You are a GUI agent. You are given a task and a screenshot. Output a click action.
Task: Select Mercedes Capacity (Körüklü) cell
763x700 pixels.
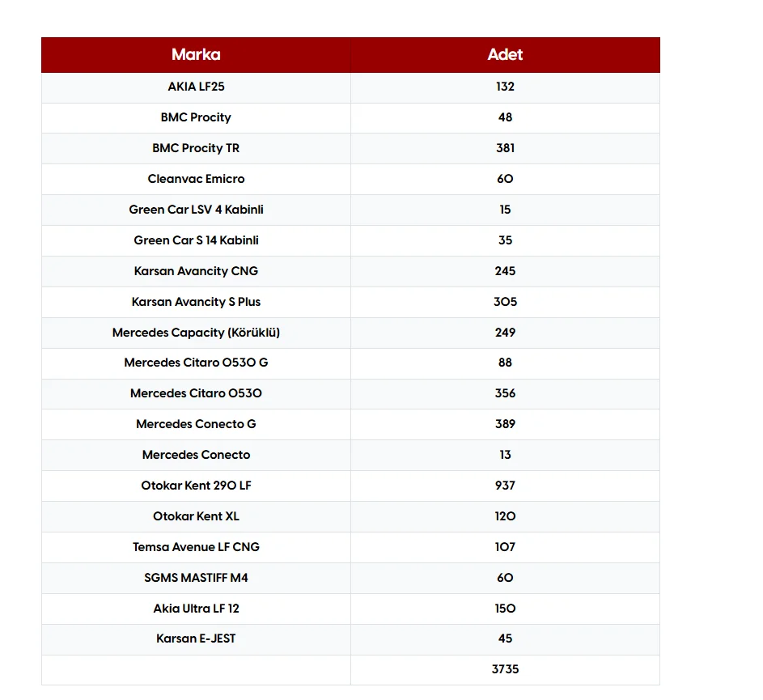click(196, 333)
